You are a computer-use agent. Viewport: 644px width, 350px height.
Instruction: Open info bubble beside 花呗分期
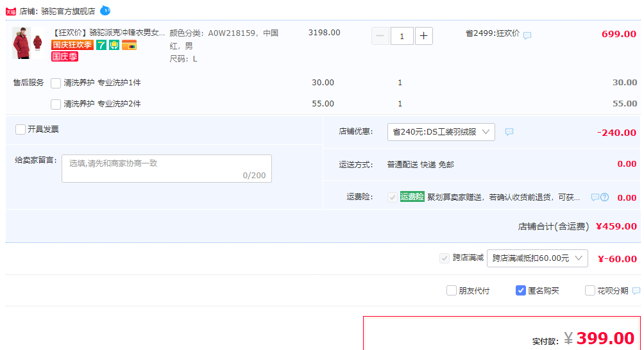(636, 291)
